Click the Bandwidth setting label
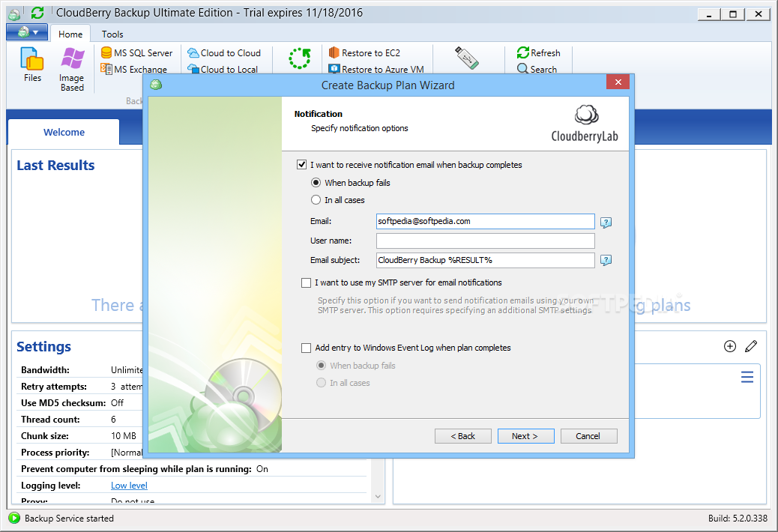 tap(45, 370)
